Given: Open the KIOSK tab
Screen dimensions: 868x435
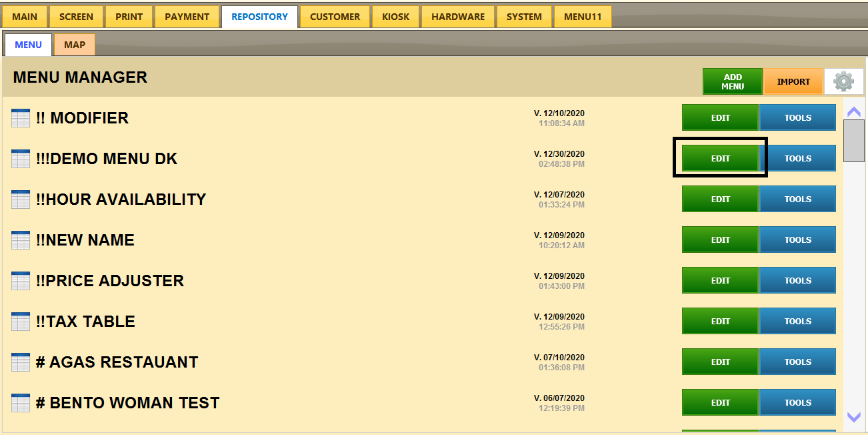Looking at the screenshot, I should (x=395, y=17).
